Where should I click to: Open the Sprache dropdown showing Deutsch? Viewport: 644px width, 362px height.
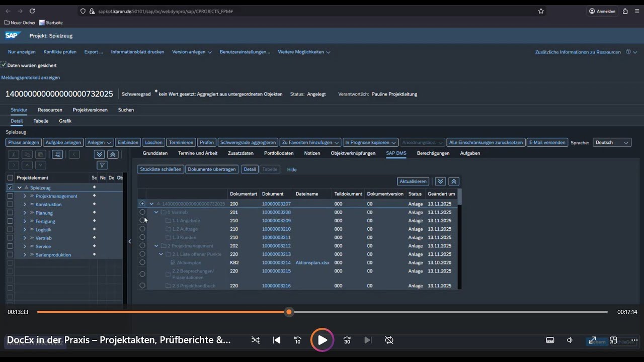click(x=612, y=142)
